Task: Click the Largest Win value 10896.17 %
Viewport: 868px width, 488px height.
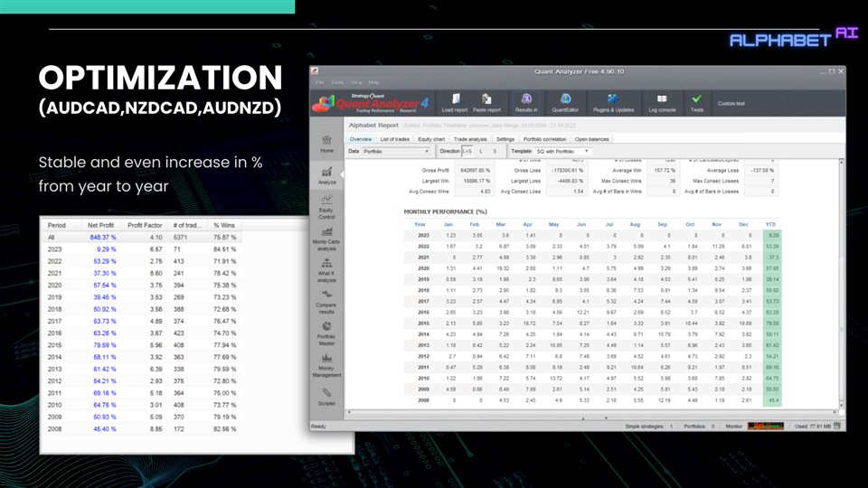Action: click(x=475, y=181)
